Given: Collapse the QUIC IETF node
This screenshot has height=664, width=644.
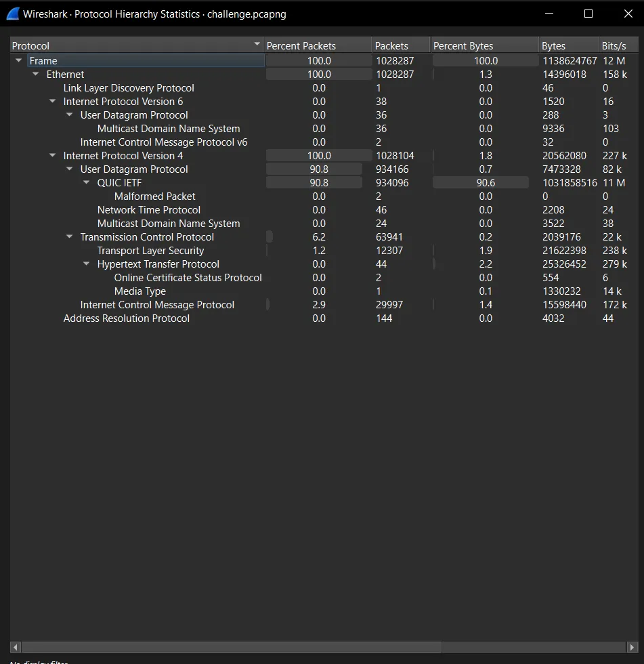Looking at the screenshot, I should [x=87, y=183].
